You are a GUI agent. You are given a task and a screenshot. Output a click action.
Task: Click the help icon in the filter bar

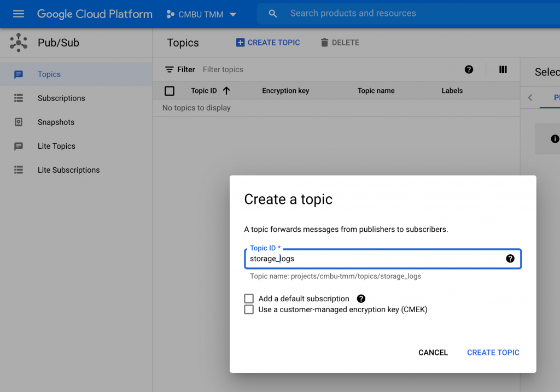point(469,69)
